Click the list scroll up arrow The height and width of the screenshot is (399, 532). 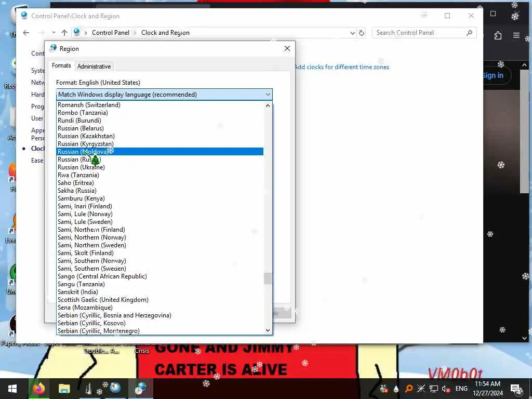pos(268,105)
